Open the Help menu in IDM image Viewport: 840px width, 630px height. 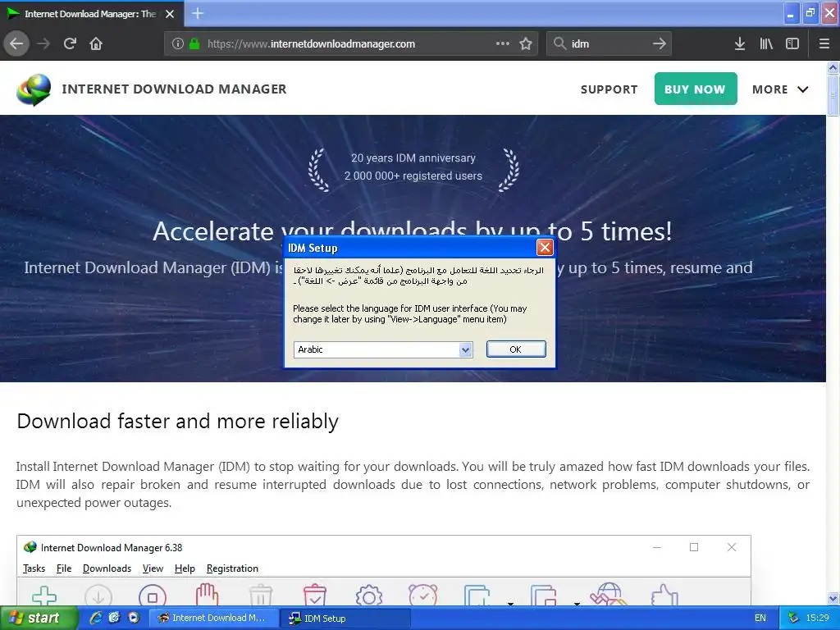coord(185,568)
